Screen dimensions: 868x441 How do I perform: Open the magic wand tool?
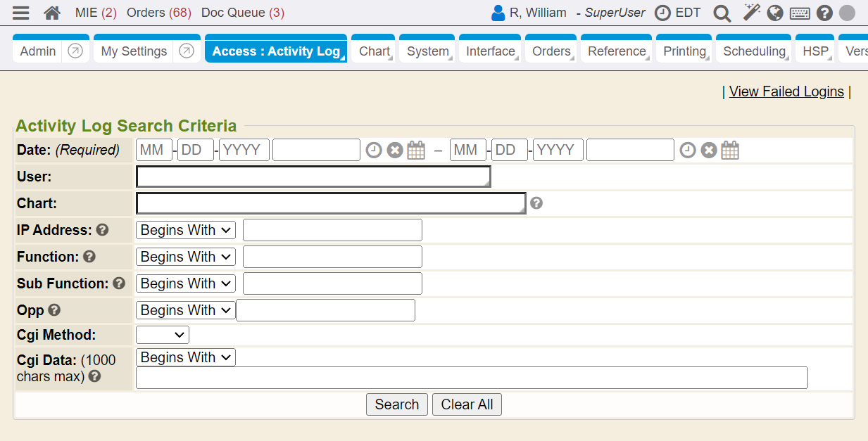pyautogui.click(x=751, y=13)
